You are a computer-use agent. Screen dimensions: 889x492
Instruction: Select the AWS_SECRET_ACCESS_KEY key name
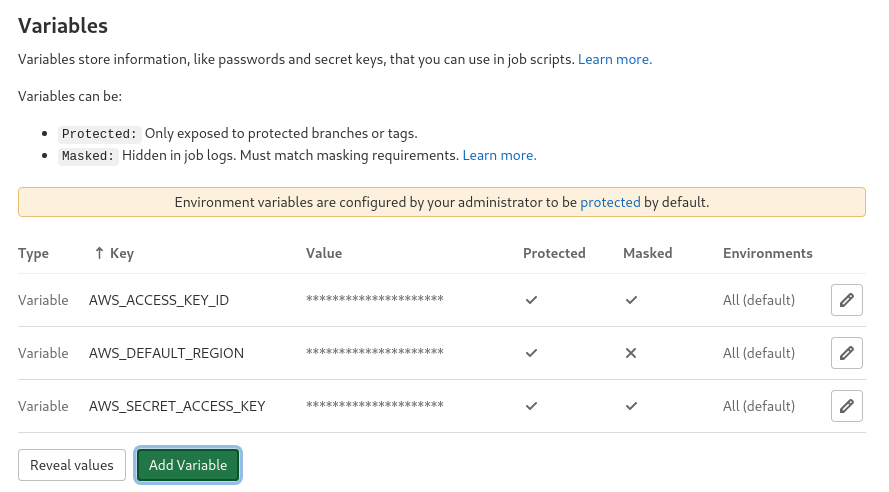tap(177, 406)
